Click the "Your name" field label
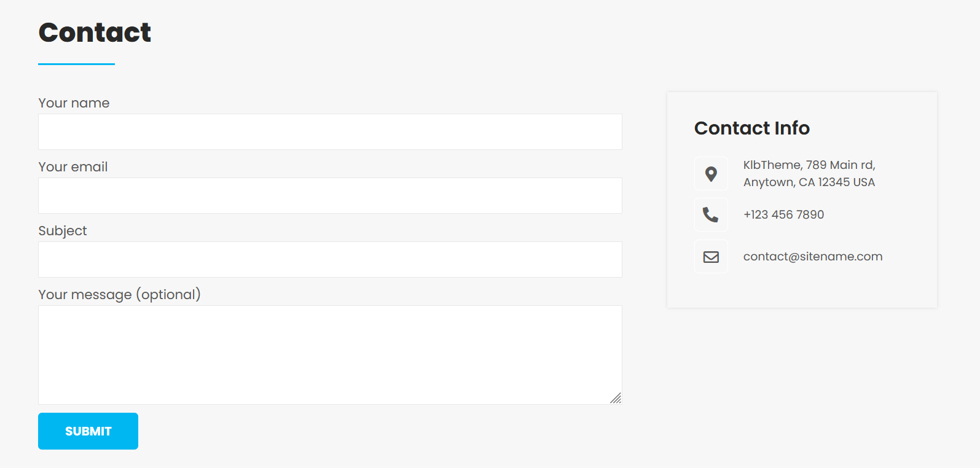The height and width of the screenshot is (468, 980). point(74,103)
